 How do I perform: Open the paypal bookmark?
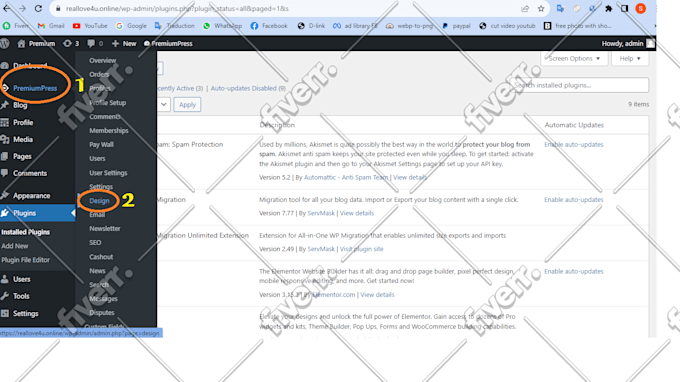[x=456, y=26]
